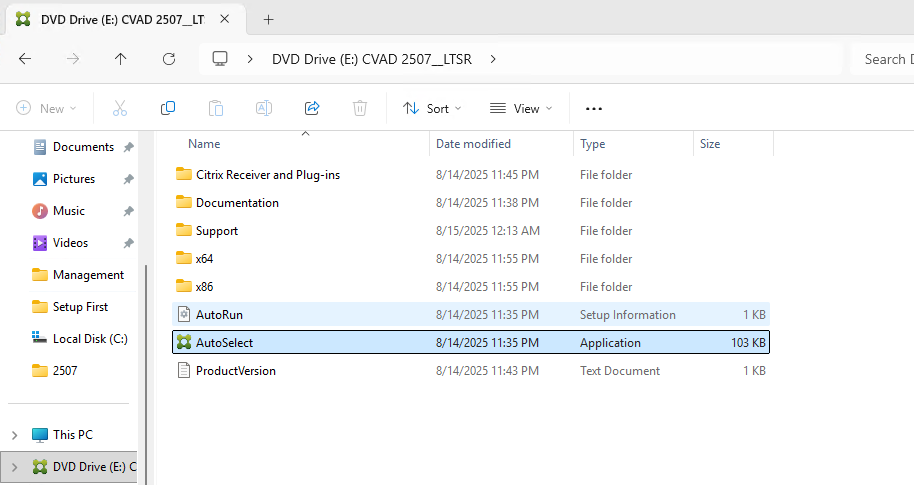Sort by the Size column header
The width and height of the screenshot is (914, 485).
710,144
